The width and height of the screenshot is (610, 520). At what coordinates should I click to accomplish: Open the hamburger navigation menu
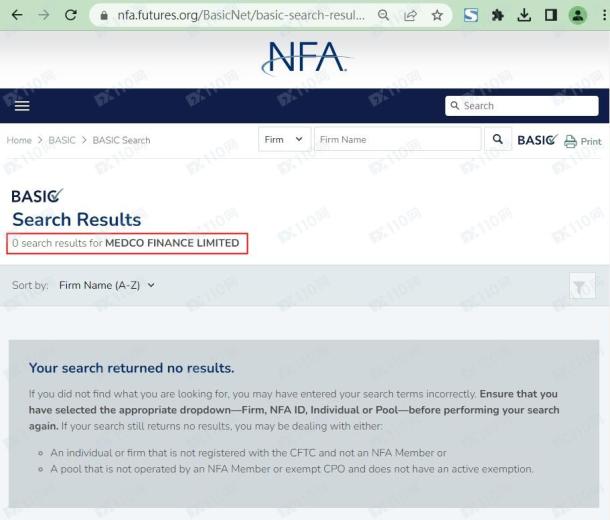coord(22,105)
